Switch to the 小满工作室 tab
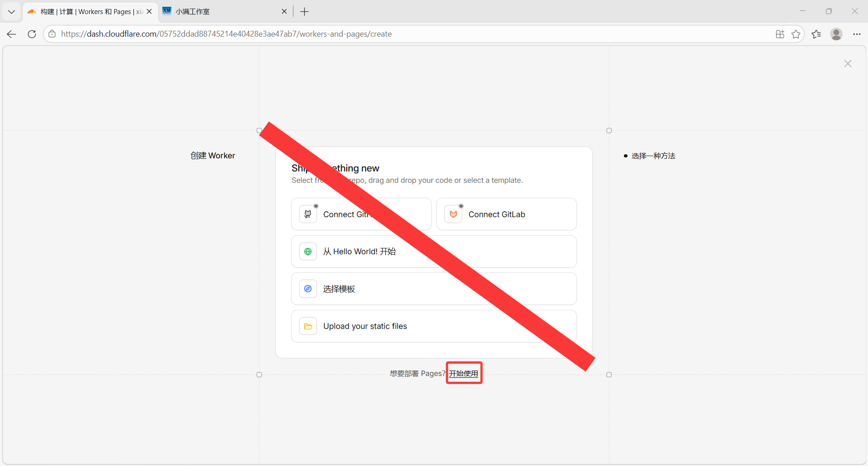This screenshot has width=868, height=466. 222,12
